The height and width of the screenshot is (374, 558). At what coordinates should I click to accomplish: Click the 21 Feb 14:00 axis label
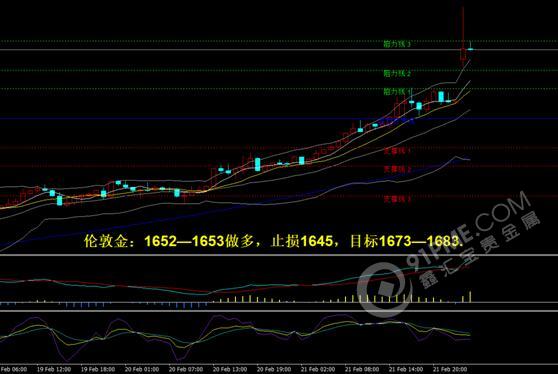click(406, 369)
